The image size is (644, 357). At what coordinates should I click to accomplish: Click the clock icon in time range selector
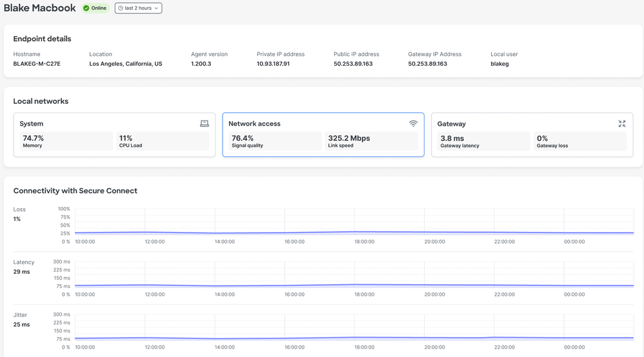tap(121, 8)
